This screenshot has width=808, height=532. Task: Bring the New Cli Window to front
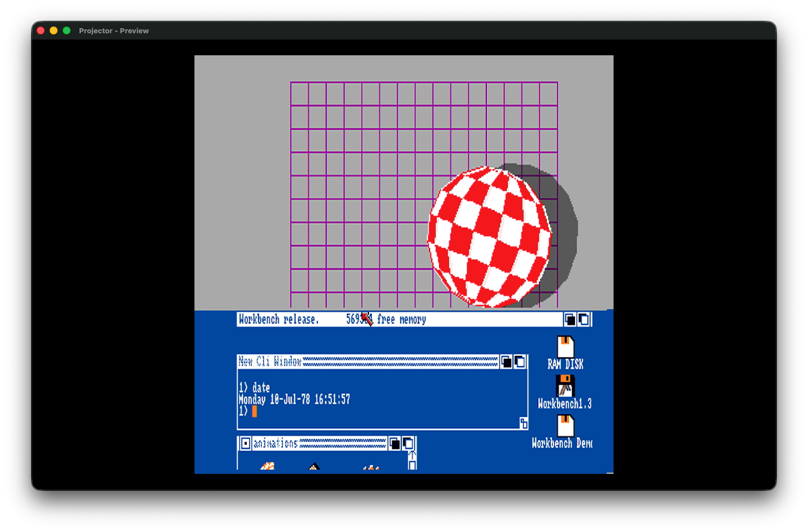coord(520,362)
